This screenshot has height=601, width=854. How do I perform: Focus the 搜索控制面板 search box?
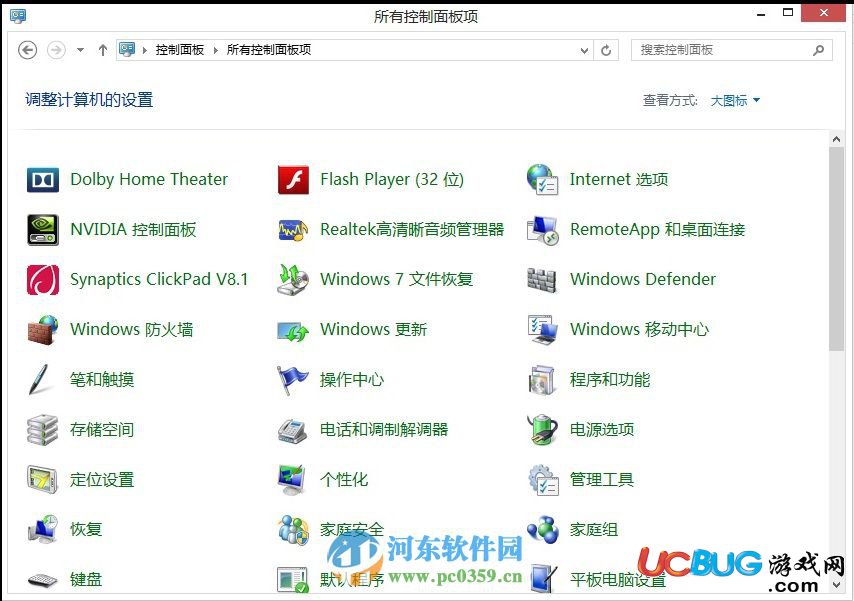click(731, 50)
